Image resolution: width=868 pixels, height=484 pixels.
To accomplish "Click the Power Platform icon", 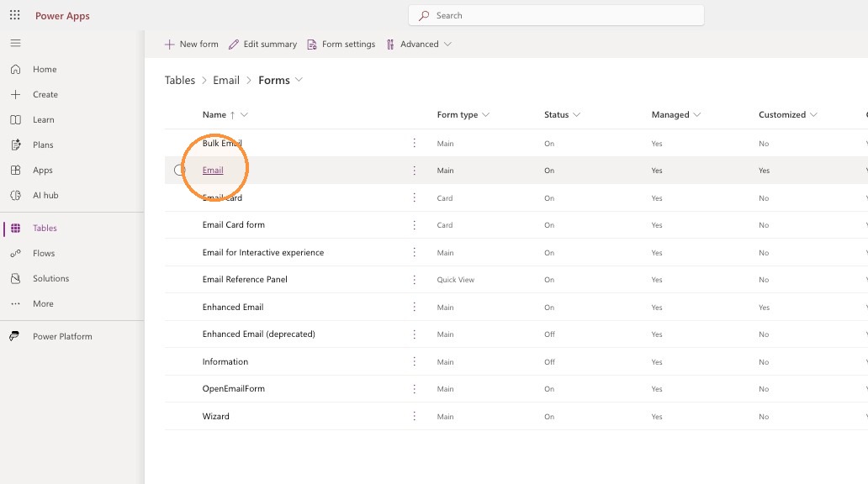I will point(14,336).
